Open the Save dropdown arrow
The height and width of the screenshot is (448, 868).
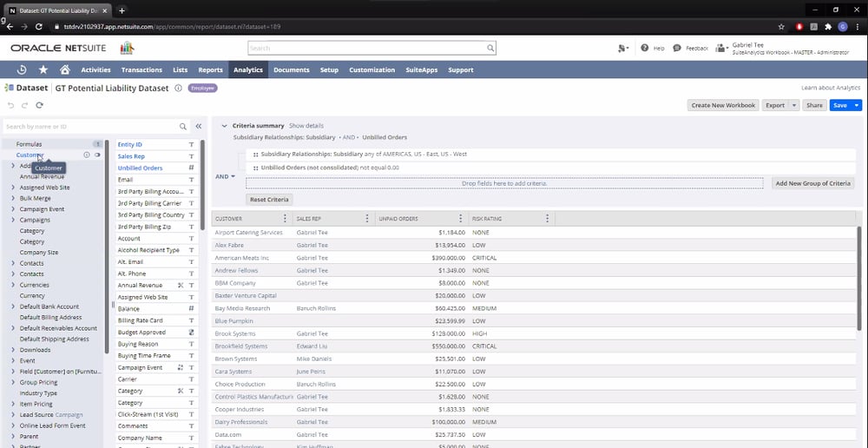857,105
